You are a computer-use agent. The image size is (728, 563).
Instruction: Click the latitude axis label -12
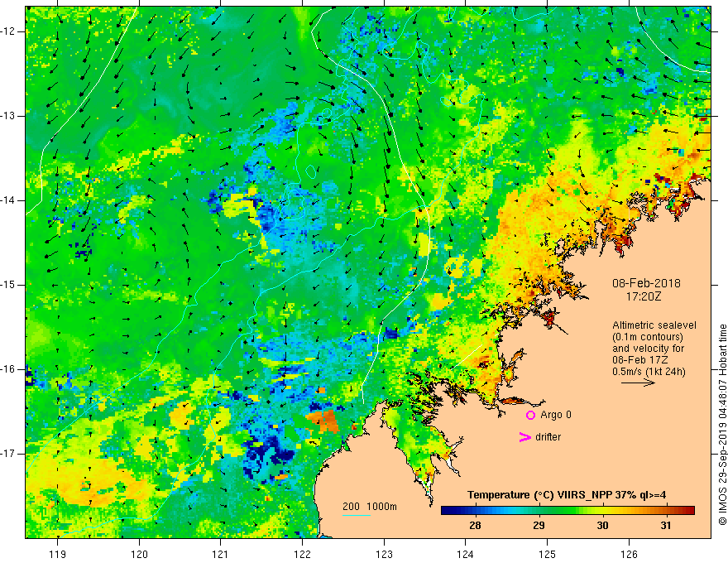click(8, 31)
